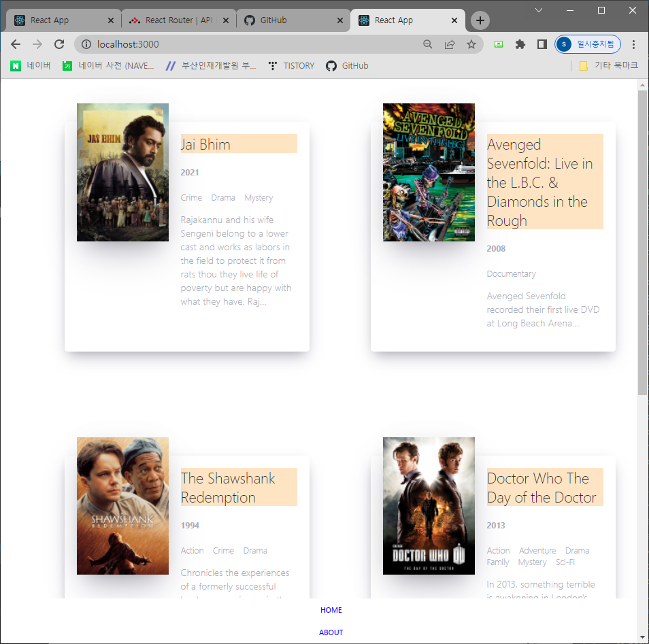This screenshot has height=644, width=649.
Task: Click the scrollbar up arrow
Action: pos(642,85)
